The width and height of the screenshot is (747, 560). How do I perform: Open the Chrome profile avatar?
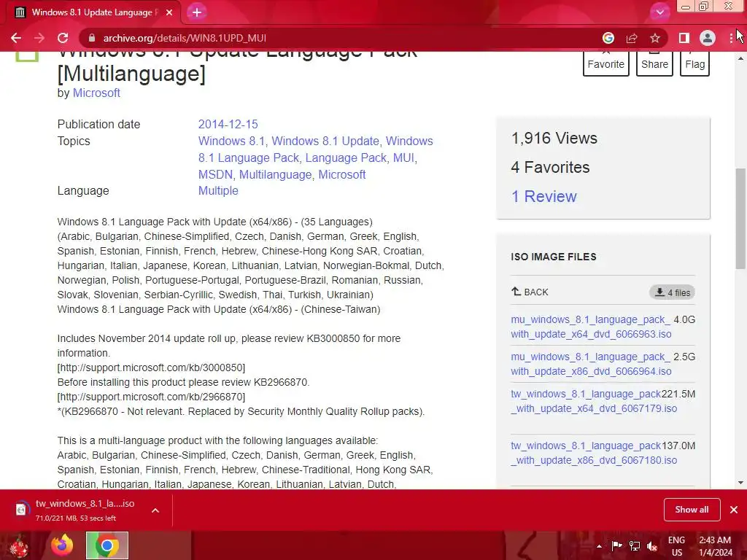pyautogui.click(x=708, y=38)
